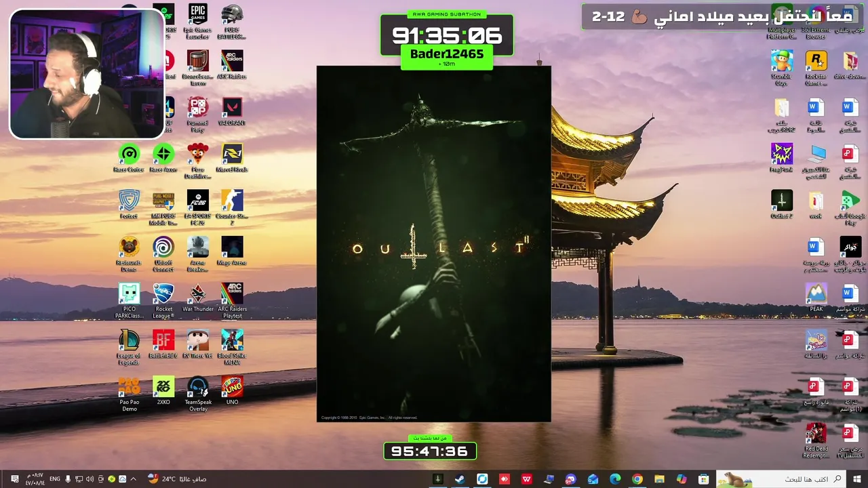Switch the ENG input language indicator
The height and width of the screenshot is (488, 868).
54,479
